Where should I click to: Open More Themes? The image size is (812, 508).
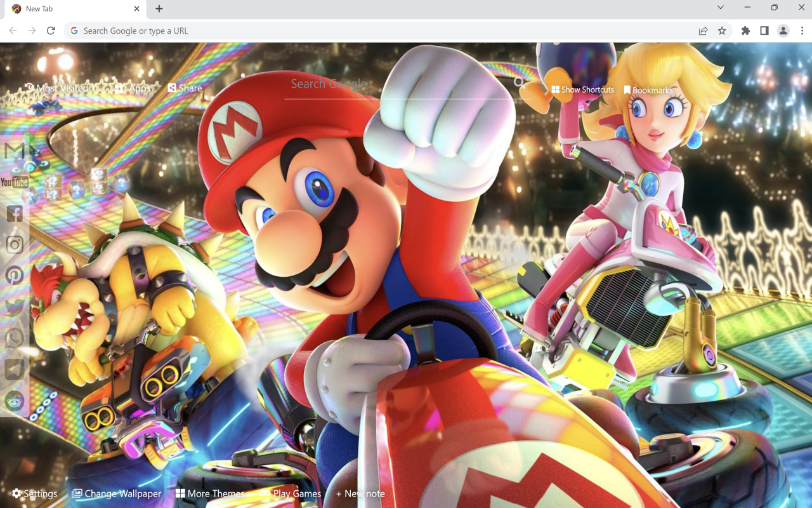point(210,493)
